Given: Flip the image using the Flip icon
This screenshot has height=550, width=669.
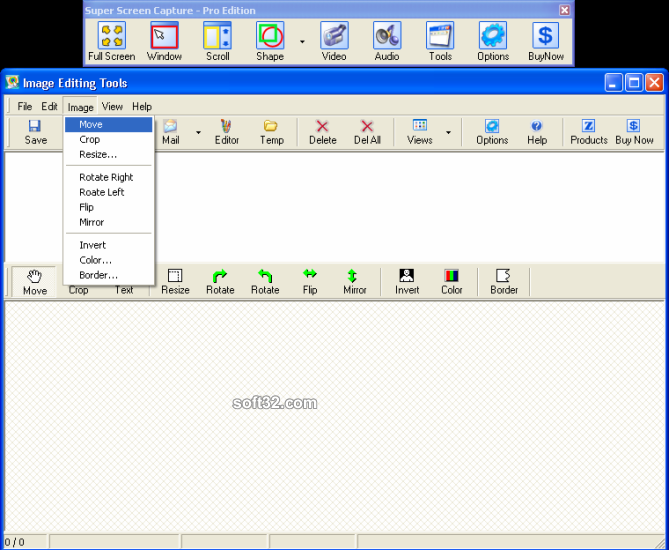Looking at the screenshot, I should tap(310, 282).
